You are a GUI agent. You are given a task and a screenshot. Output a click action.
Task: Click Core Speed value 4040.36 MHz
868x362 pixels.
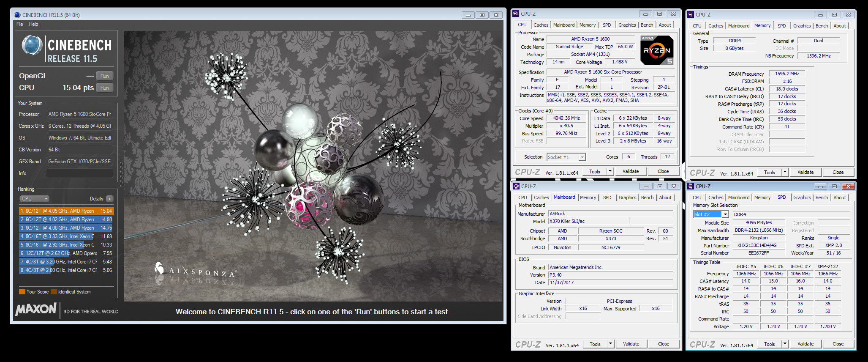(566, 118)
